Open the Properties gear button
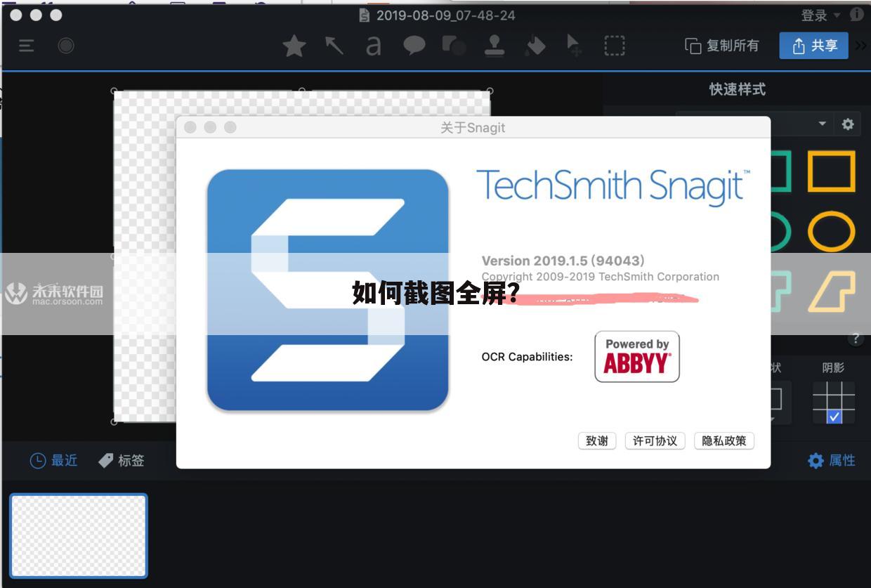871x588 pixels. (x=832, y=461)
